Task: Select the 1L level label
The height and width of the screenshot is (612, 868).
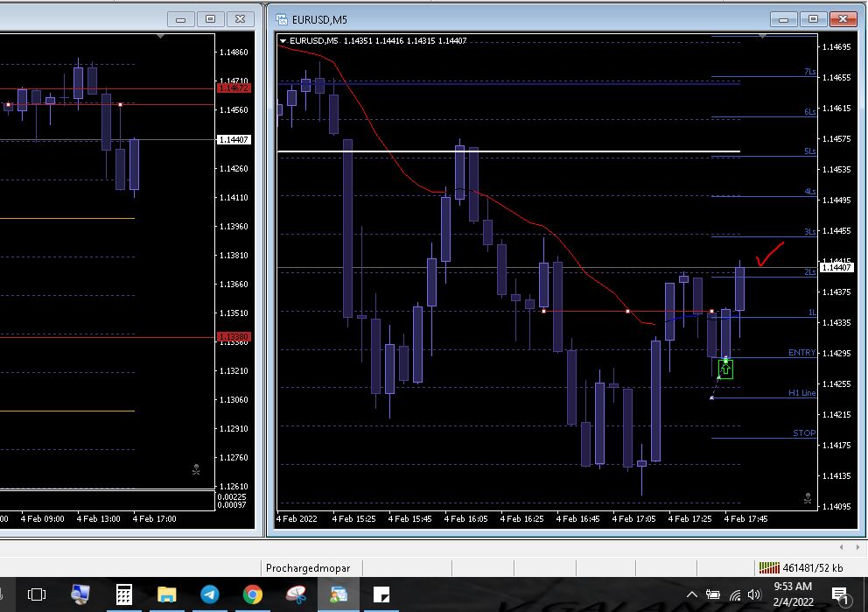Action: click(812, 313)
